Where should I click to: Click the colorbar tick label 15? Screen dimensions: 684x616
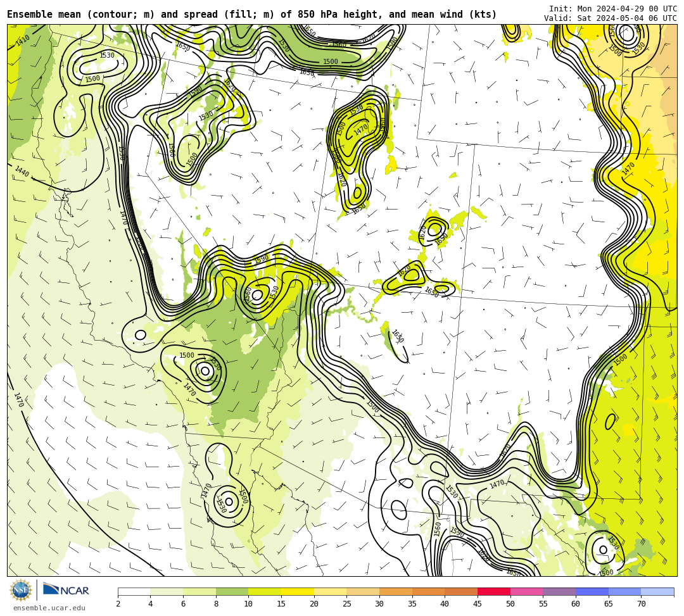pos(281,604)
